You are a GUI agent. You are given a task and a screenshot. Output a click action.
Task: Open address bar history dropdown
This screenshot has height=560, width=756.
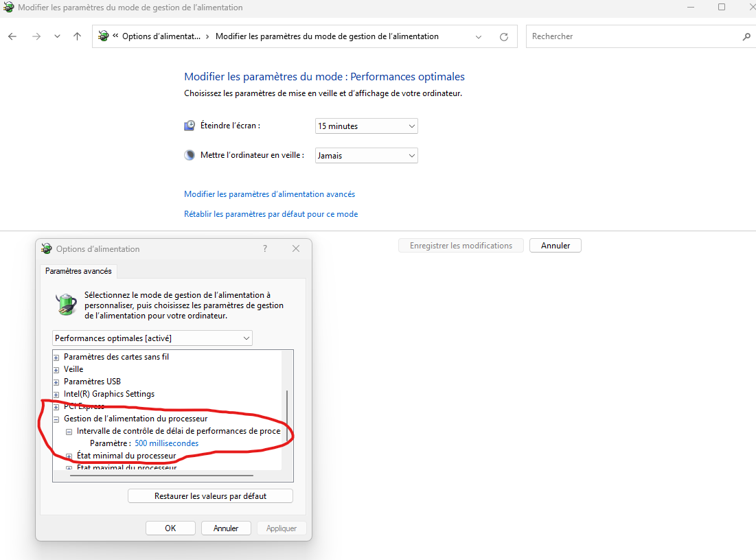[x=479, y=37]
